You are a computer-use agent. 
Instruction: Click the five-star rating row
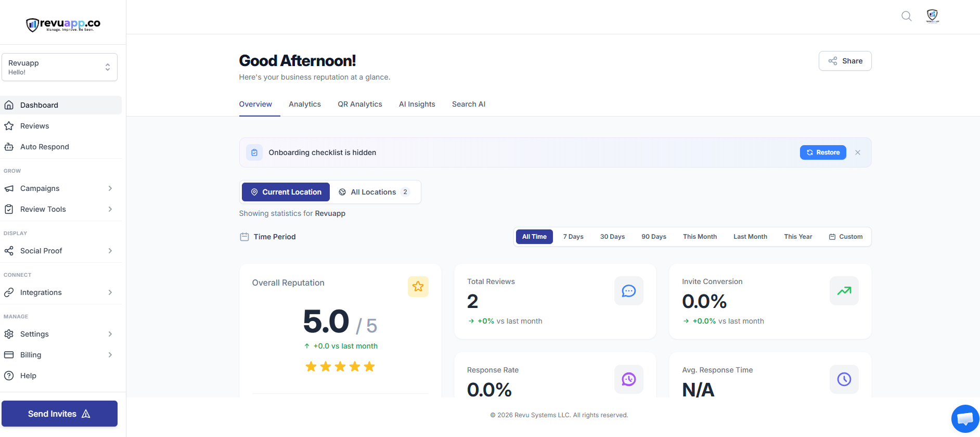click(340, 367)
